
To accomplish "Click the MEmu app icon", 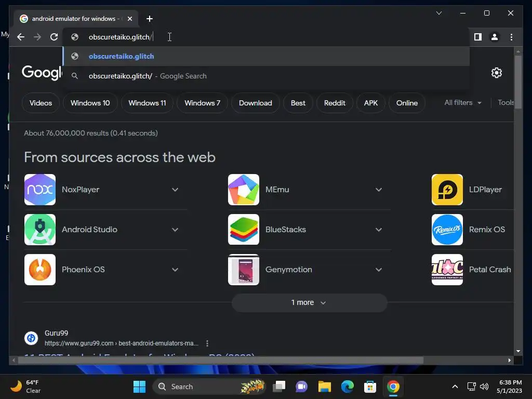I will [244, 190].
